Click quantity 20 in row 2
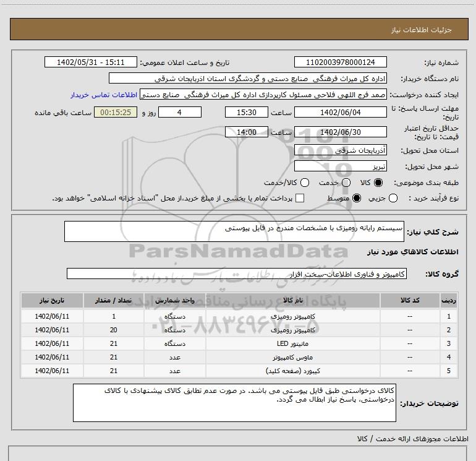This screenshot has width=476, height=461. (114, 330)
